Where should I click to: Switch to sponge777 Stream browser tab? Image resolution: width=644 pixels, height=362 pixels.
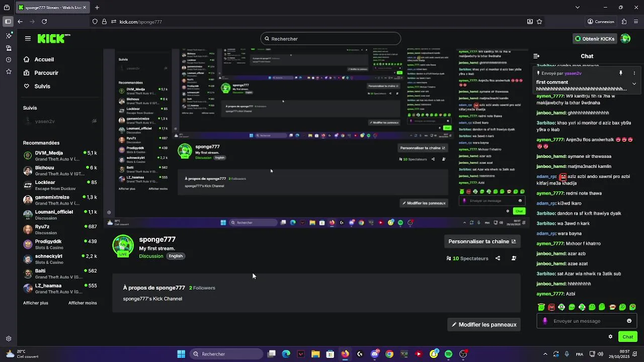tap(53, 8)
